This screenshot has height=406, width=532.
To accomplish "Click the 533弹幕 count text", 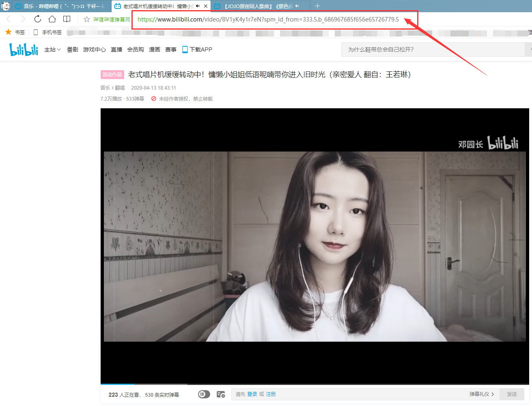I will pos(135,99).
